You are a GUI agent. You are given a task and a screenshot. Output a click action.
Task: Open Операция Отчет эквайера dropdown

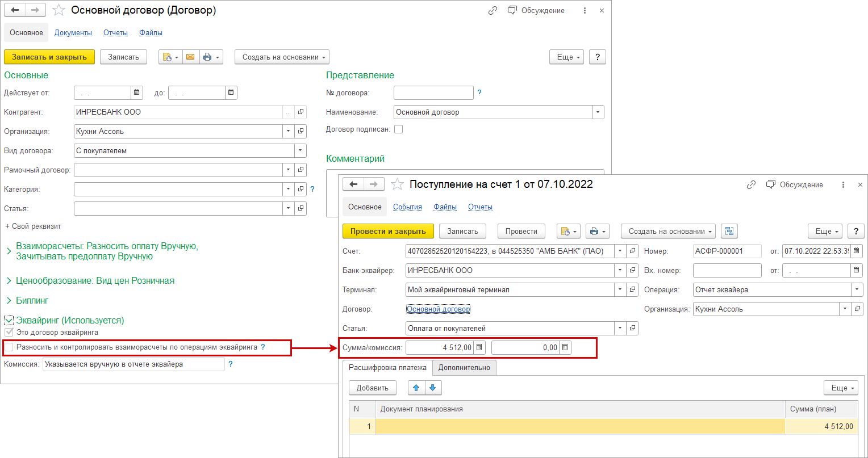(857, 289)
